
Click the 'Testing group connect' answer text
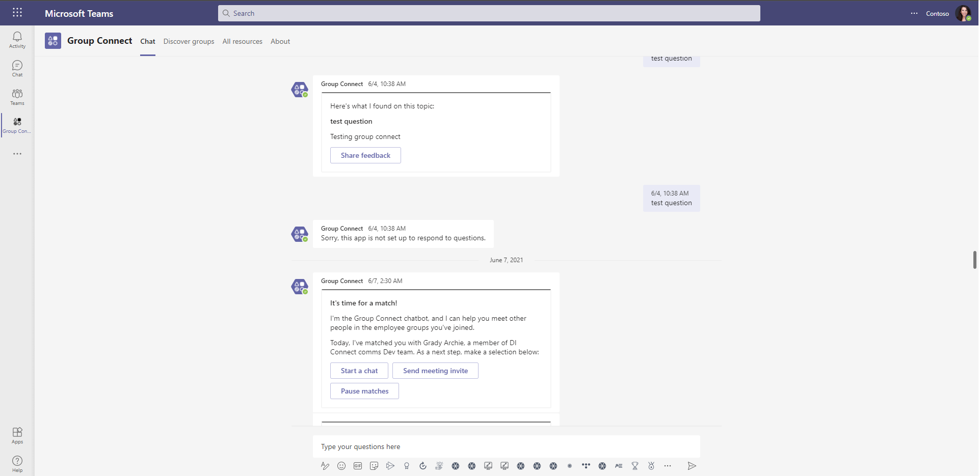click(365, 136)
